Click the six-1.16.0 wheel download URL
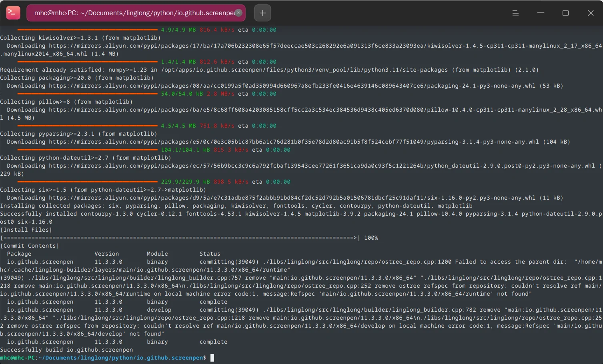 click(292, 198)
